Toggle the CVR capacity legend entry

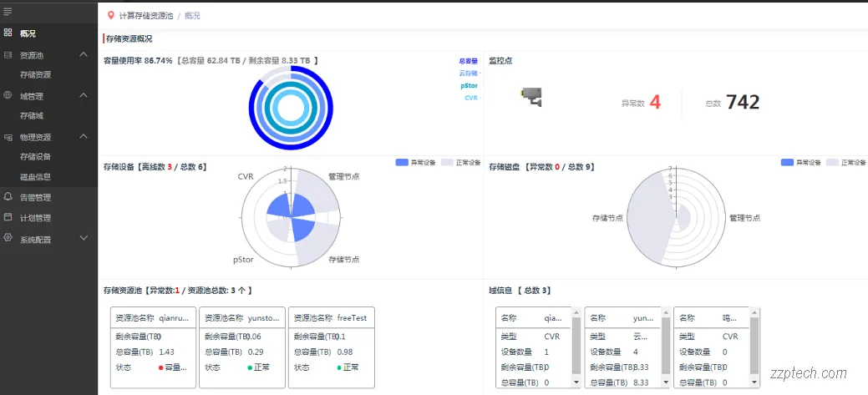coord(471,98)
